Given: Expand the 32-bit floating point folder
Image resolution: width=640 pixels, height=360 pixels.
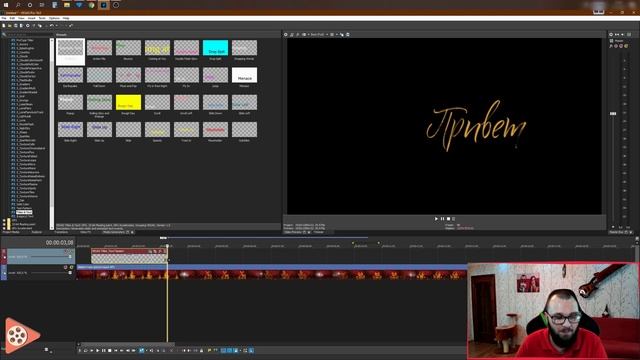Looking at the screenshot, I should (4, 224).
